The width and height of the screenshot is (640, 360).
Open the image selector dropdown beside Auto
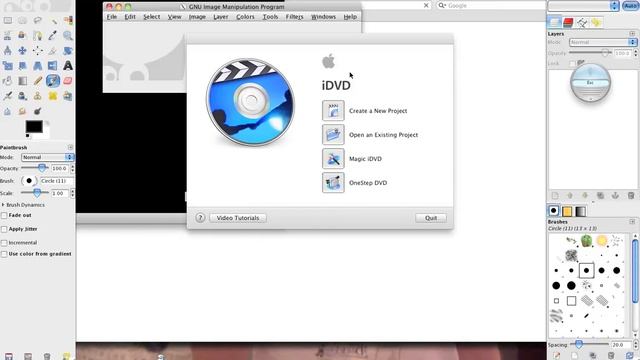click(x=584, y=6)
